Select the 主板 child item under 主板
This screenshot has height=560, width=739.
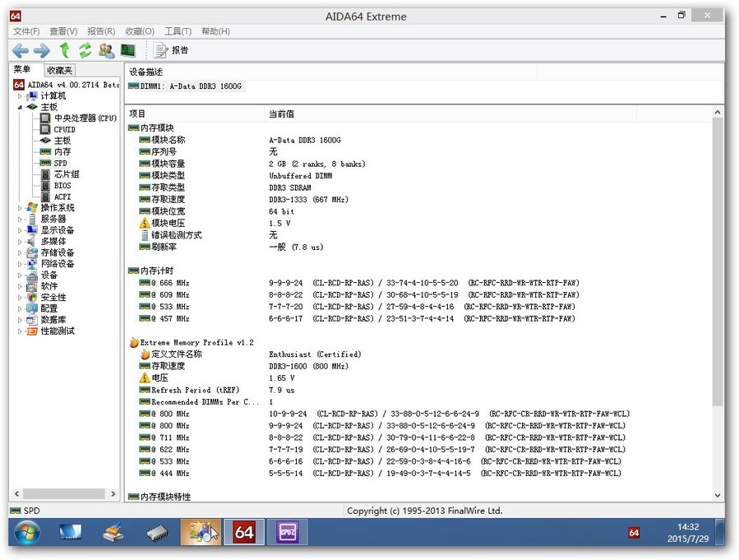pyautogui.click(x=56, y=141)
